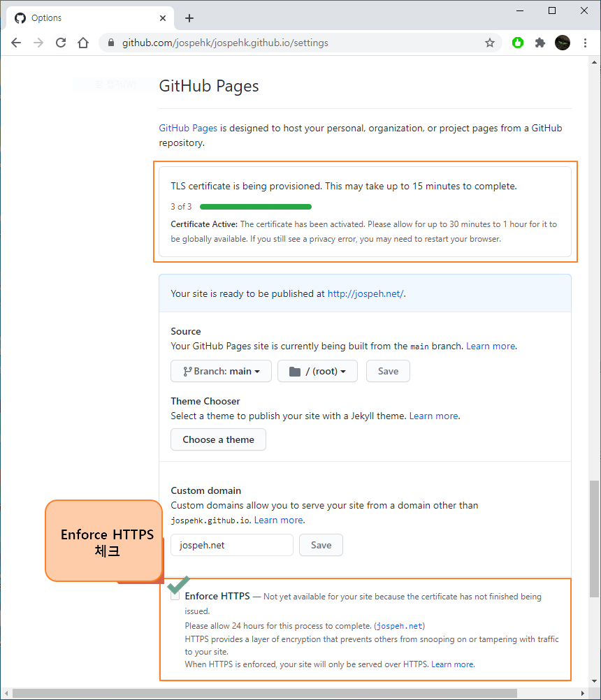Go back using browser back arrow
Viewport: 601px width, 700px height.
click(x=16, y=43)
